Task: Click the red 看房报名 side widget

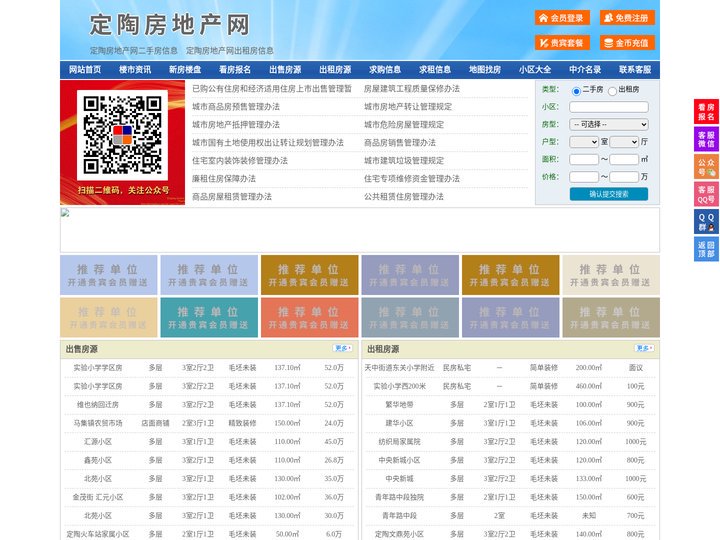Action: (706, 112)
